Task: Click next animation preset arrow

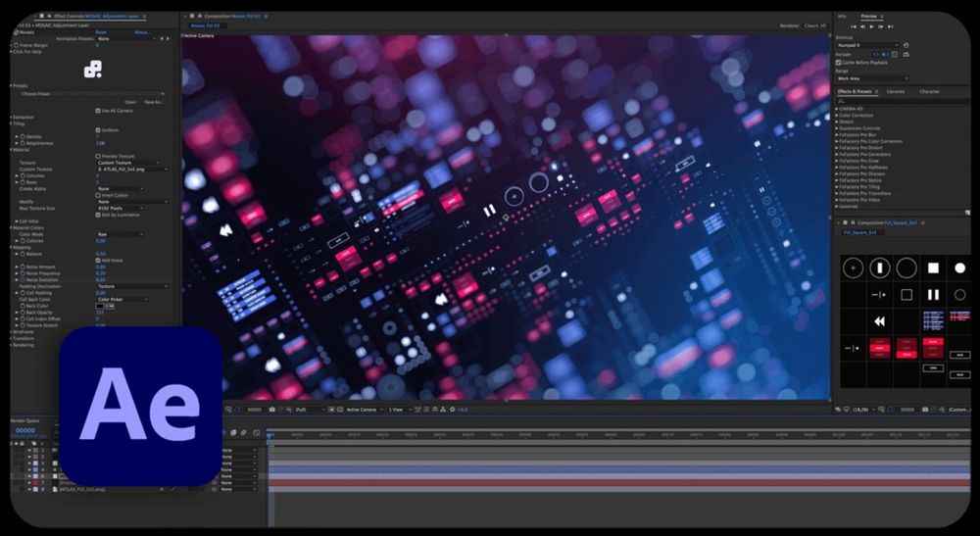Action: click(x=168, y=39)
